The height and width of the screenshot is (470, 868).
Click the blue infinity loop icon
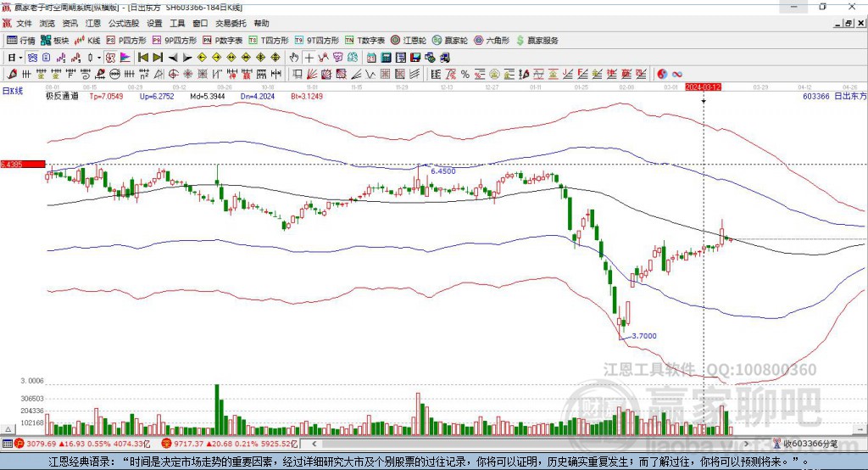676,75
